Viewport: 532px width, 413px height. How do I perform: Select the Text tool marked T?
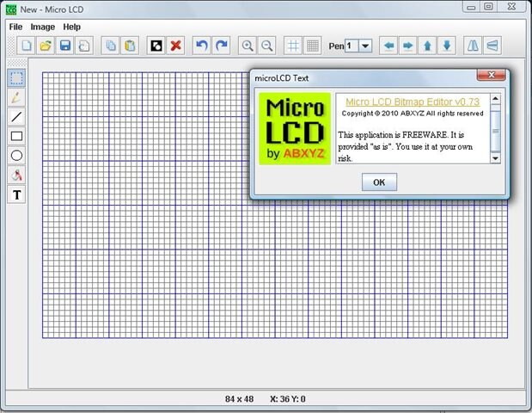pos(16,194)
